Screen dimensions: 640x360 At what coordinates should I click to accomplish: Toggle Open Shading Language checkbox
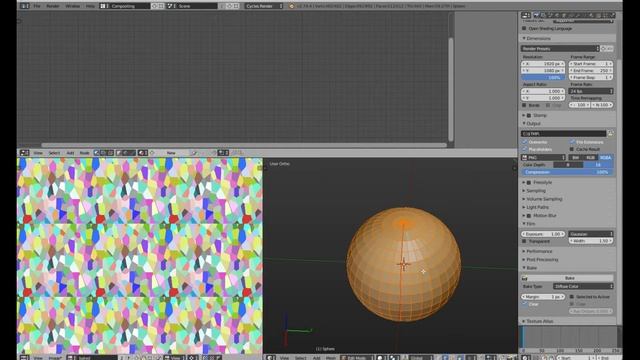coord(524,29)
